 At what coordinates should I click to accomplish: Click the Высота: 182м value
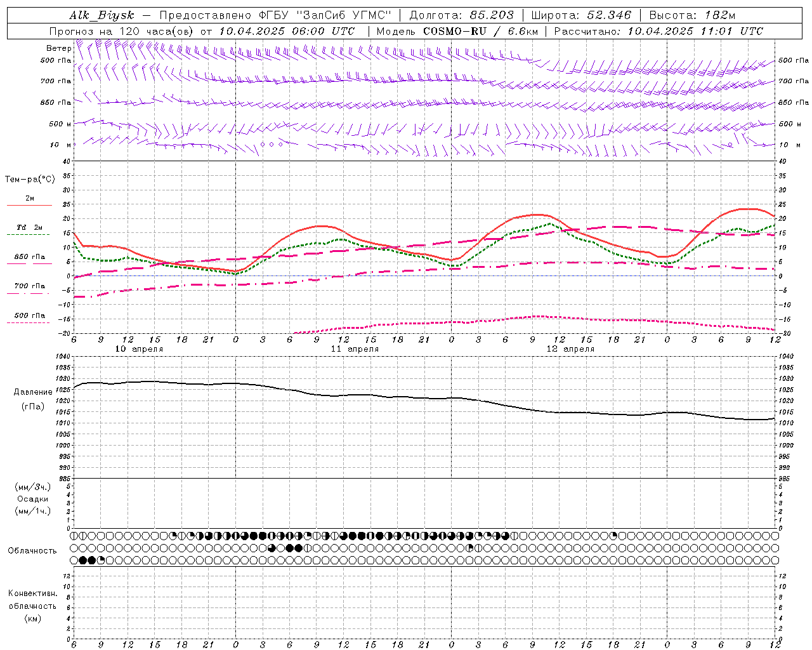692,15
